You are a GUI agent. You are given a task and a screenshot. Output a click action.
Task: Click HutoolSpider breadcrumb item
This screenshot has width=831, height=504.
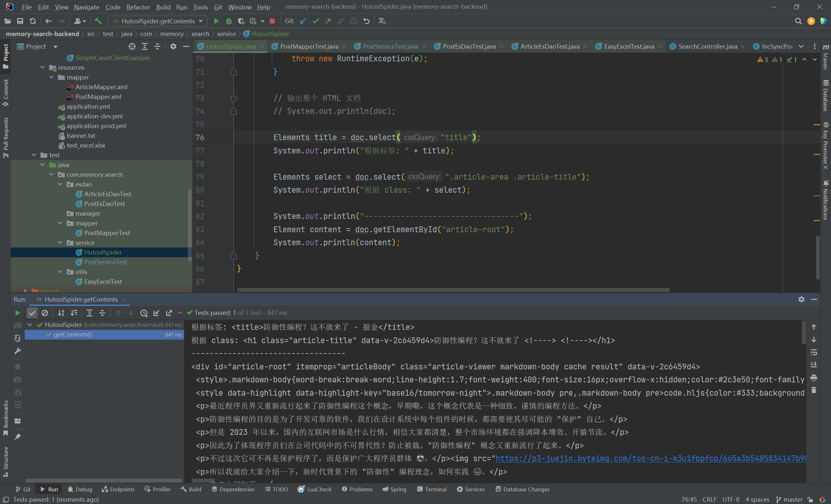(x=267, y=34)
